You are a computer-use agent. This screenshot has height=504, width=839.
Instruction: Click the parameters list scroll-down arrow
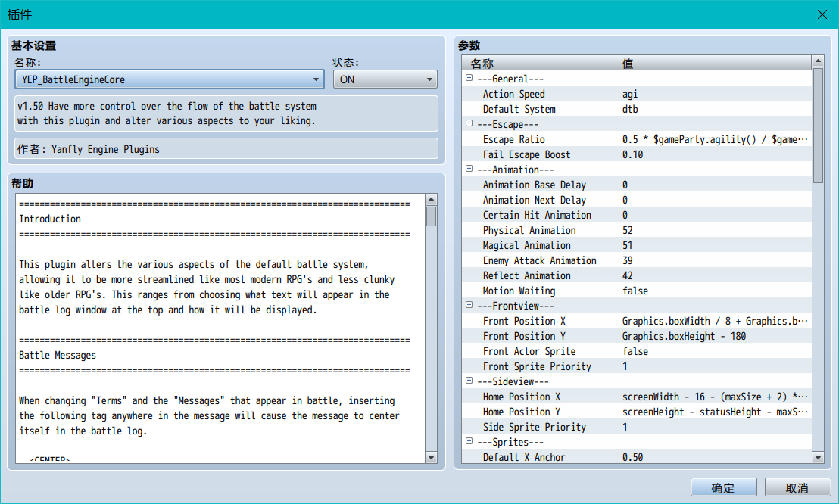point(818,457)
